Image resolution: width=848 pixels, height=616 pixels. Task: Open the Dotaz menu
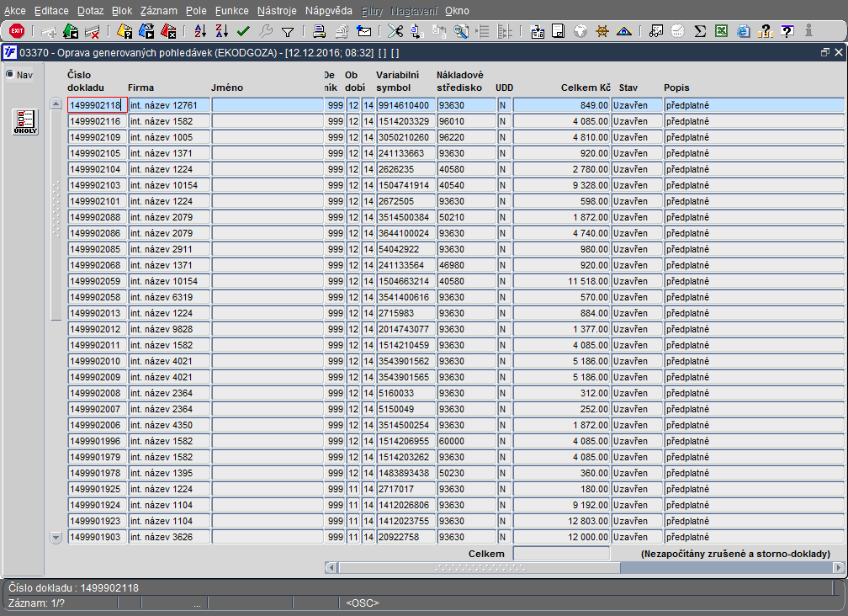pyautogui.click(x=90, y=11)
